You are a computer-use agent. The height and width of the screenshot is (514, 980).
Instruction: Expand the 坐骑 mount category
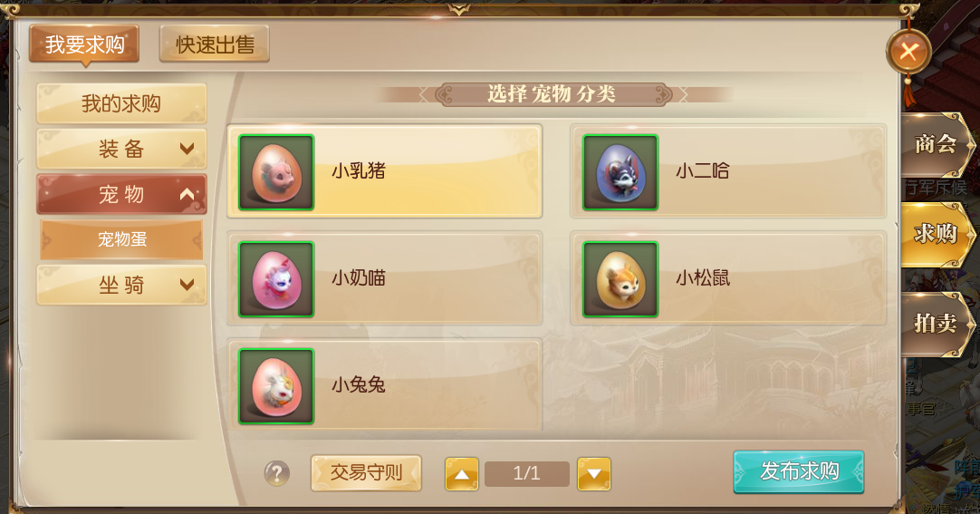click(121, 286)
